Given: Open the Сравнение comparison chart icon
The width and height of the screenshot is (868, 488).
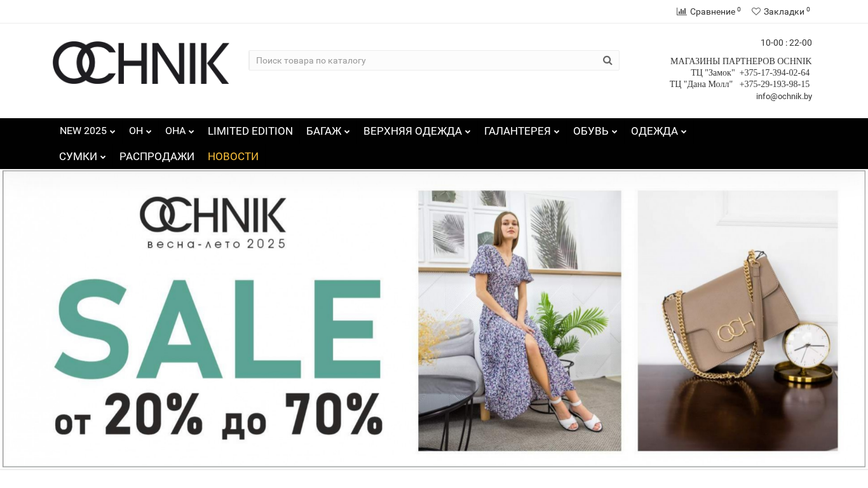Looking at the screenshot, I should (x=681, y=11).
